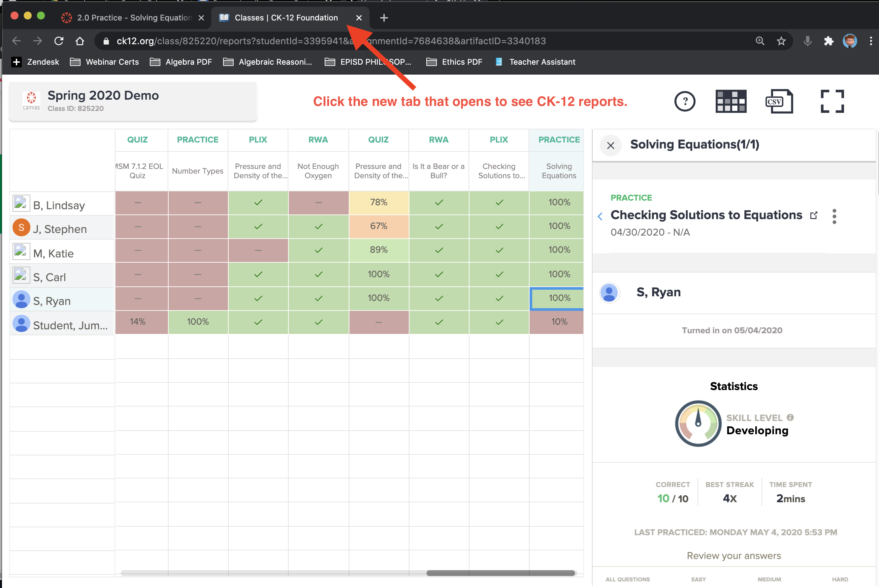Open the grid view report icon

[x=731, y=101]
